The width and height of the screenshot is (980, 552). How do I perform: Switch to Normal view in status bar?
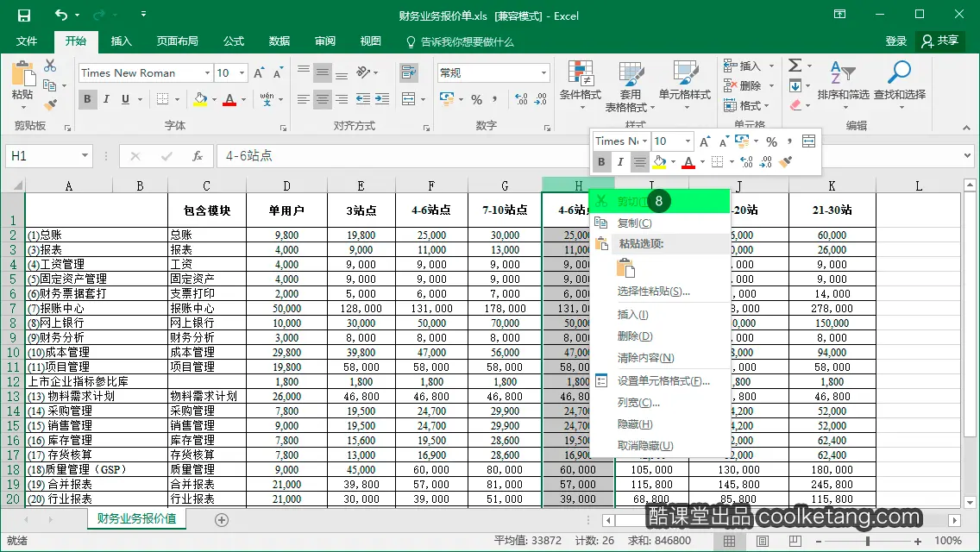(x=729, y=542)
